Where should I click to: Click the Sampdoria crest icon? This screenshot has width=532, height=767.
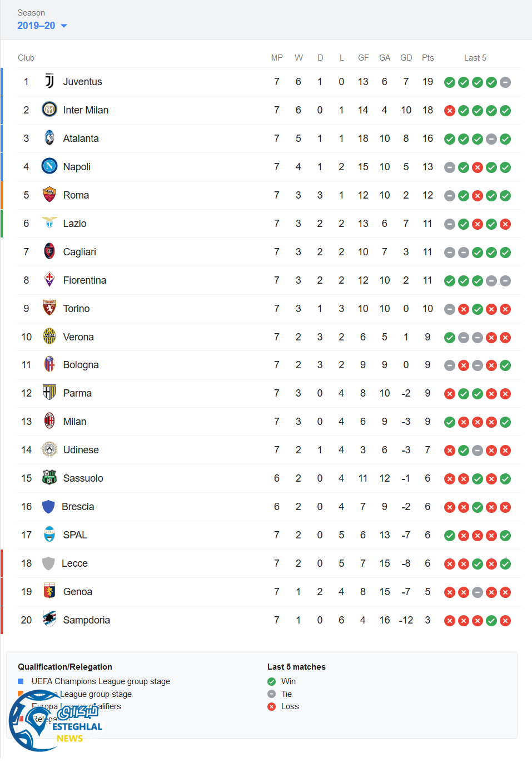click(x=49, y=620)
